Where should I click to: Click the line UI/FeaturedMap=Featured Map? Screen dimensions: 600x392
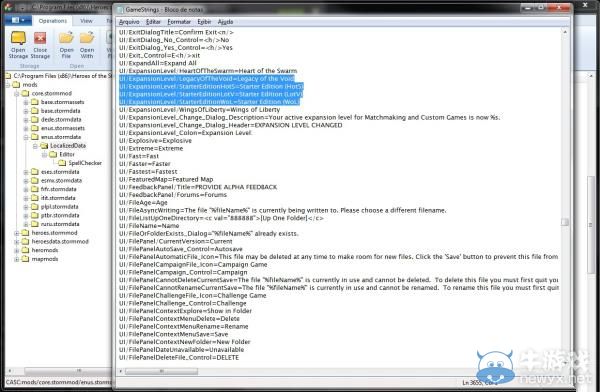(x=166, y=179)
